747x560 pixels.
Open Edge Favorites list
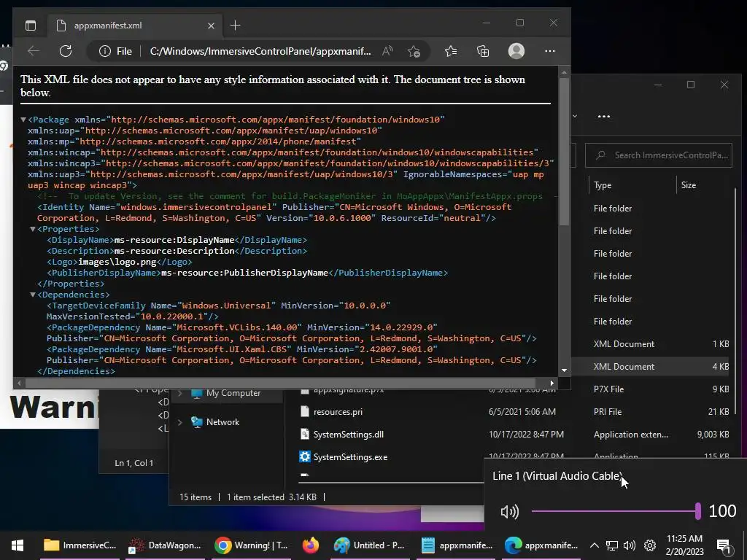click(x=451, y=51)
